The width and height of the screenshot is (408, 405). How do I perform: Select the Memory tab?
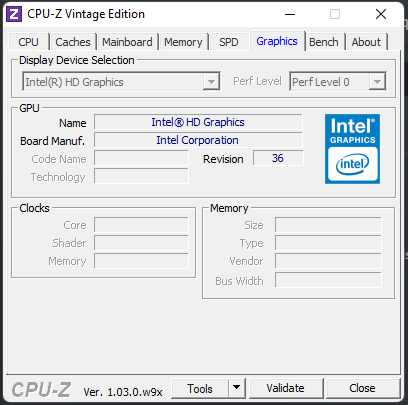[183, 42]
